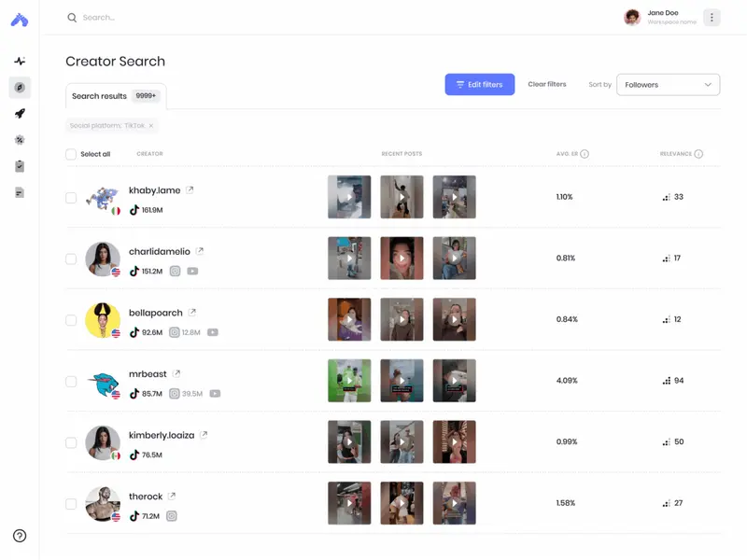Click the info icon next to Relevance
This screenshot has width=747, height=560.
pyautogui.click(x=698, y=154)
